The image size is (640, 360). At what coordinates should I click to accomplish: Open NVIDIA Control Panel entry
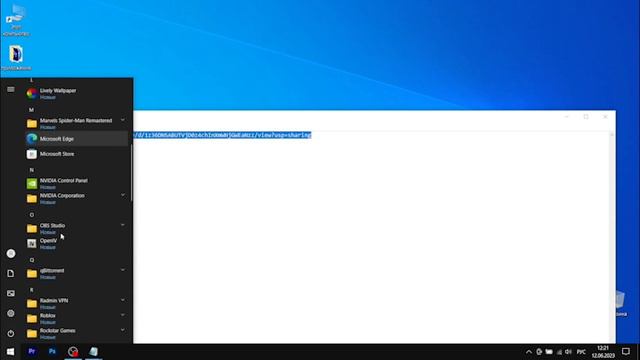tap(76, 184)
